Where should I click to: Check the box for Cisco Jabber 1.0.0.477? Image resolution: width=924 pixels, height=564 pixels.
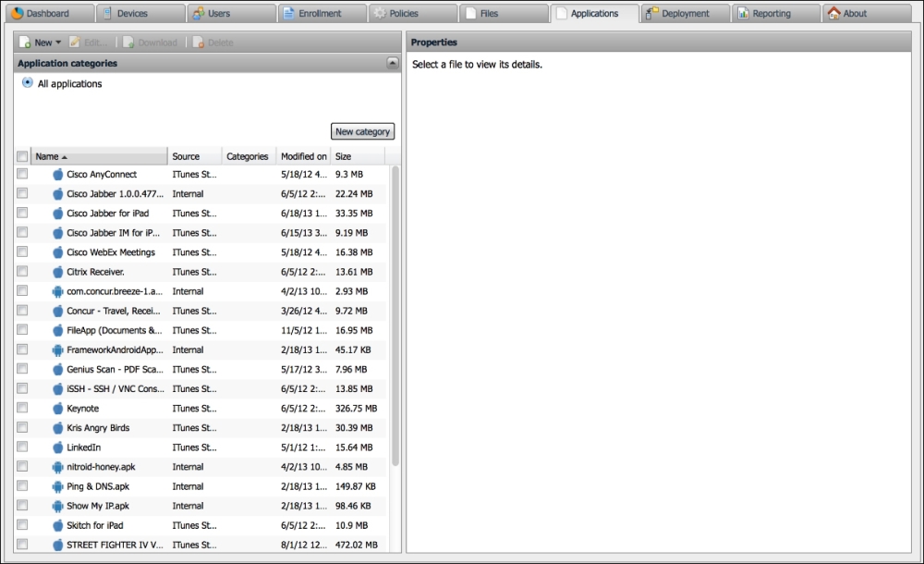pos(22,193)
